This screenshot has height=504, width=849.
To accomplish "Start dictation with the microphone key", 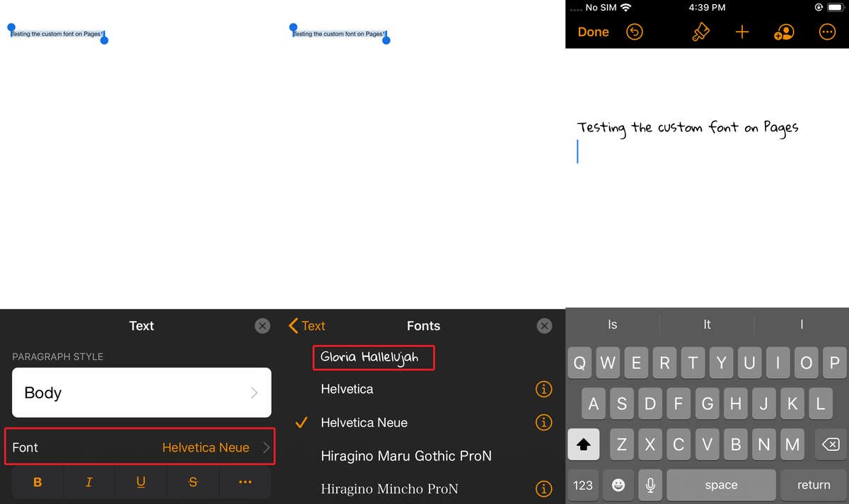I will click(650, 485).
